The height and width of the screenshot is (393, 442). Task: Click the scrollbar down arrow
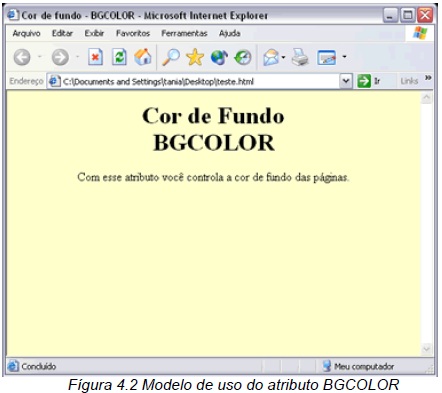click(x=427, y=349)
